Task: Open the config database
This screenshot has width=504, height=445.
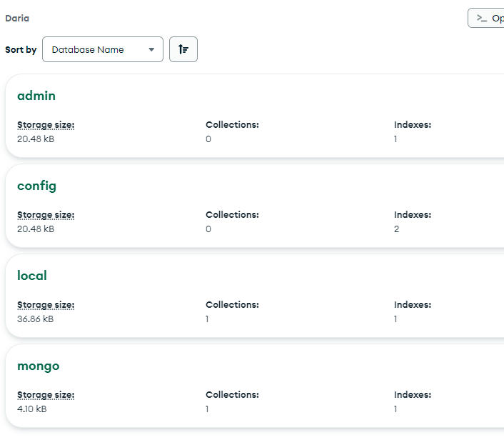Action: pyautogui.click(x=36, y=186)
